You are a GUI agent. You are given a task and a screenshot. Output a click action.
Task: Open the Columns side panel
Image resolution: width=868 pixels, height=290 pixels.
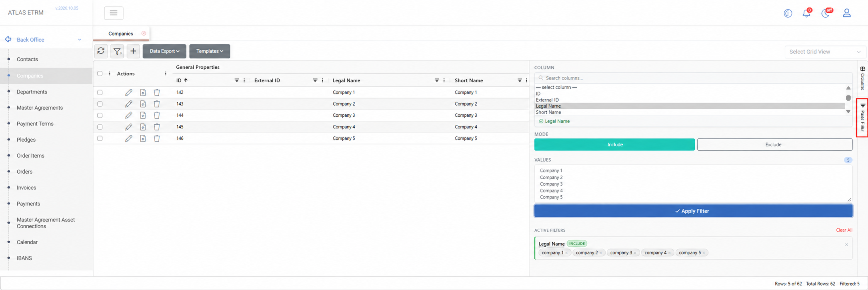coord(862,78)
